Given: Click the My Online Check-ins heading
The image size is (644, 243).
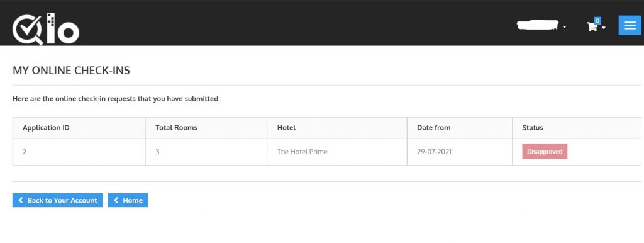Looking at the screenshot, I should [x=72, y=71].
